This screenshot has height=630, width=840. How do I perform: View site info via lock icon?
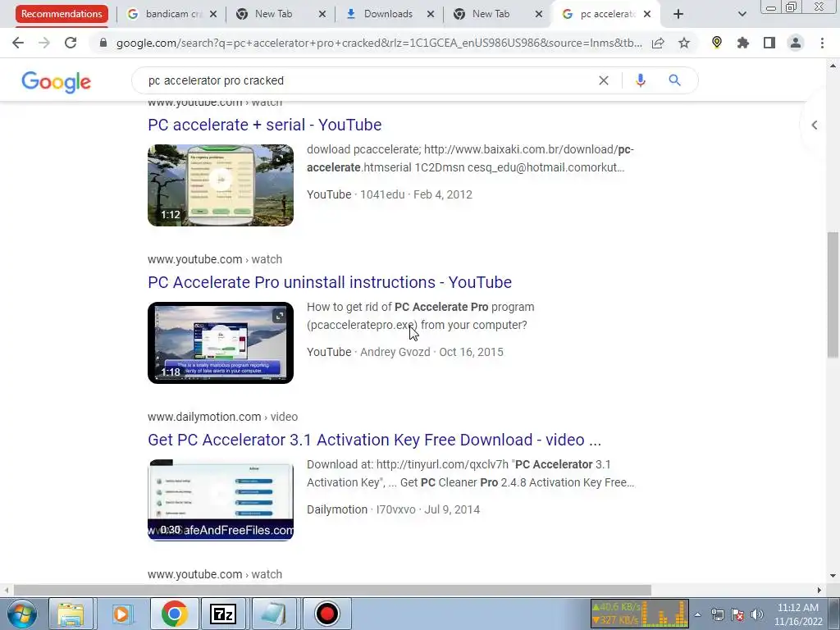coord(103,43)
